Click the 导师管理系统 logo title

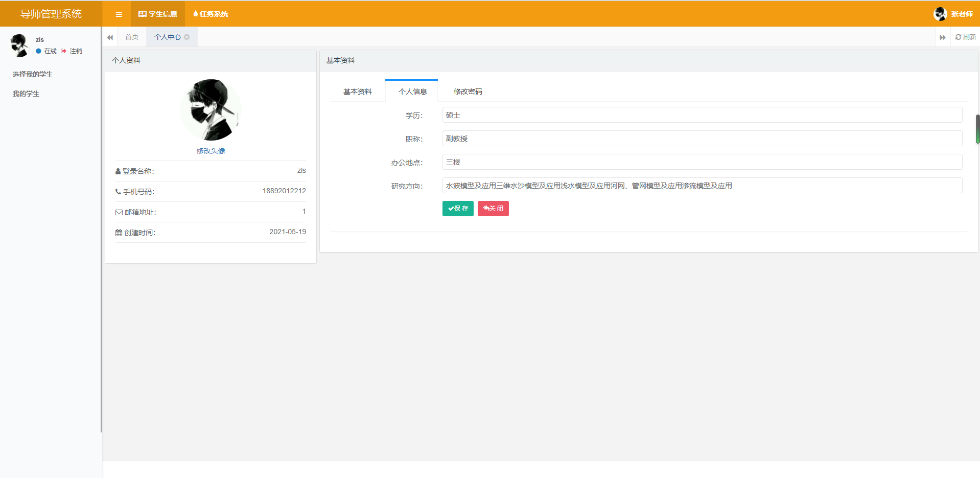click(x=51, y=14)
